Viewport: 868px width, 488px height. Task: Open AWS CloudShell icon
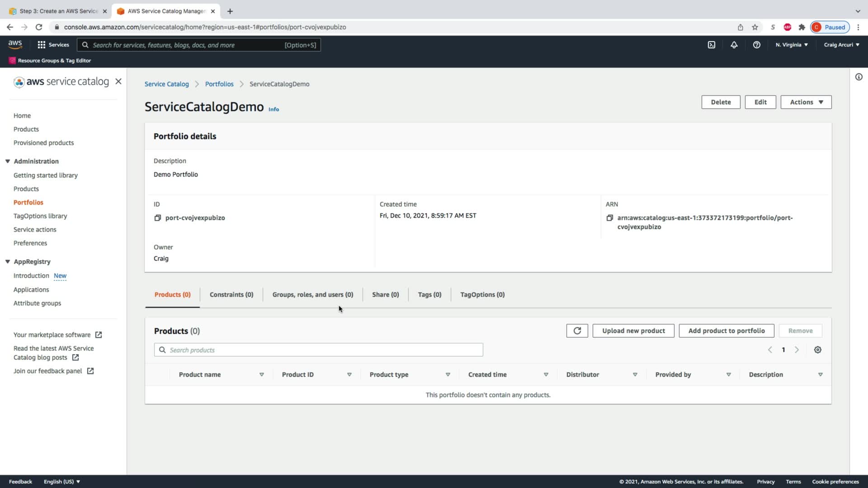click(x=711, y=45)
